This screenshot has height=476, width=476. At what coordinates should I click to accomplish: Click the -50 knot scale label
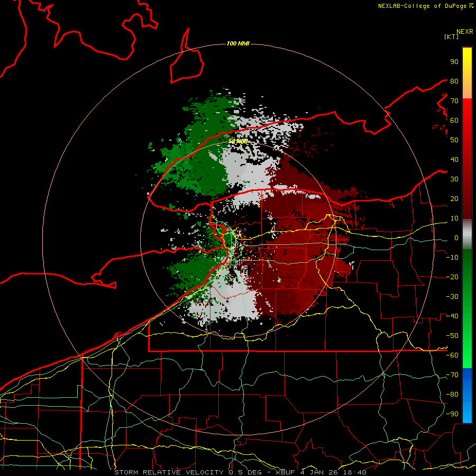(x=452, y=336)
